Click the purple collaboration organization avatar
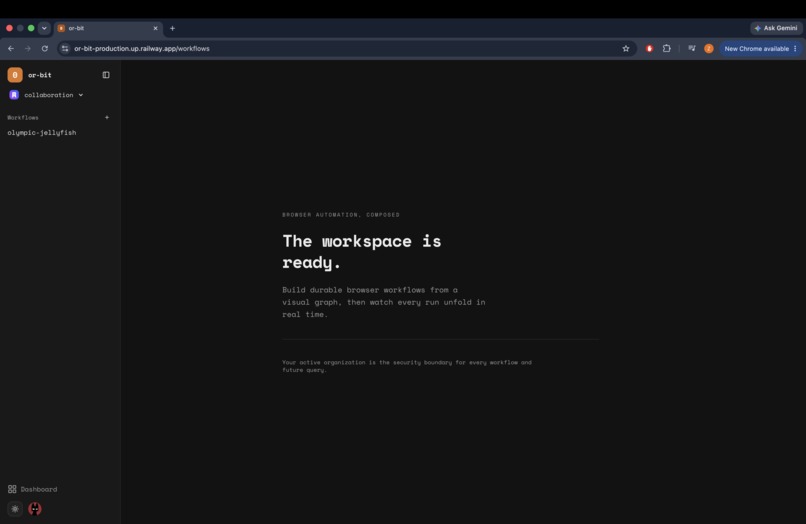This screenshot has height=524, width=806. tap(14, 95)
